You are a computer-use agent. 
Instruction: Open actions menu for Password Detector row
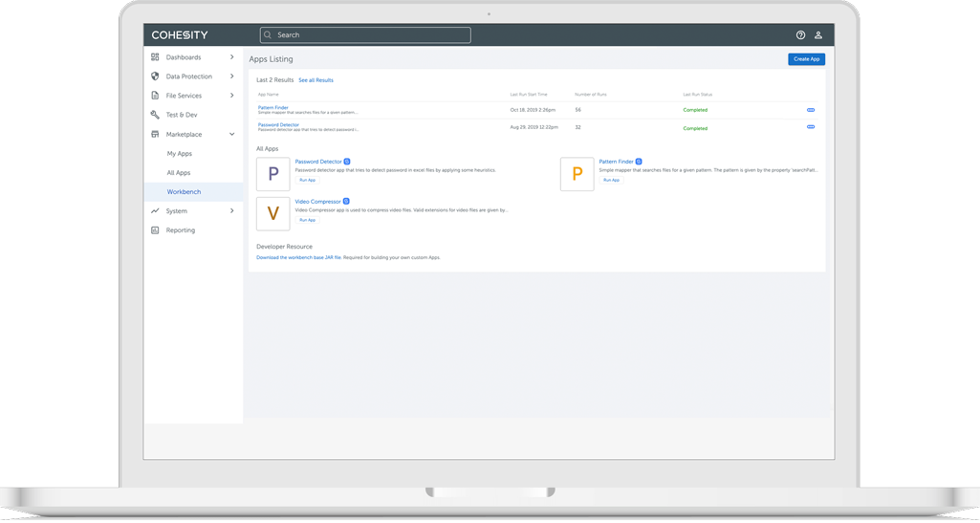[x=811, y=127]
